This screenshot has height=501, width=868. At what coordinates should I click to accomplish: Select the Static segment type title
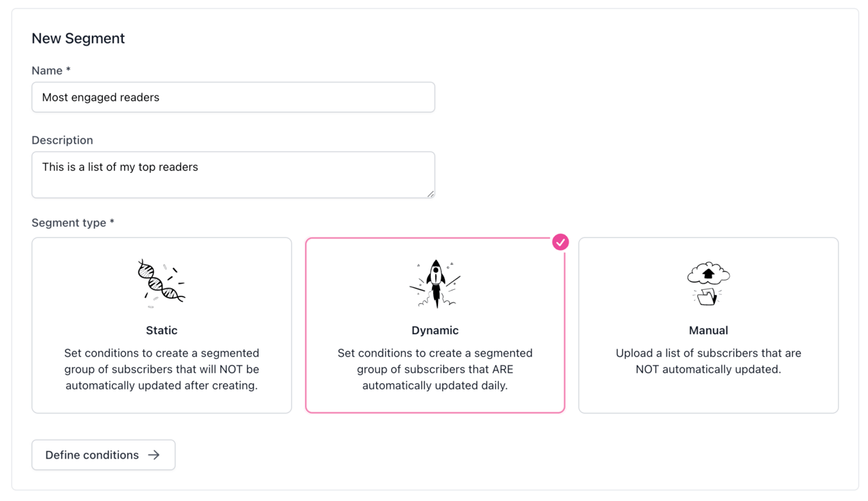161,330
